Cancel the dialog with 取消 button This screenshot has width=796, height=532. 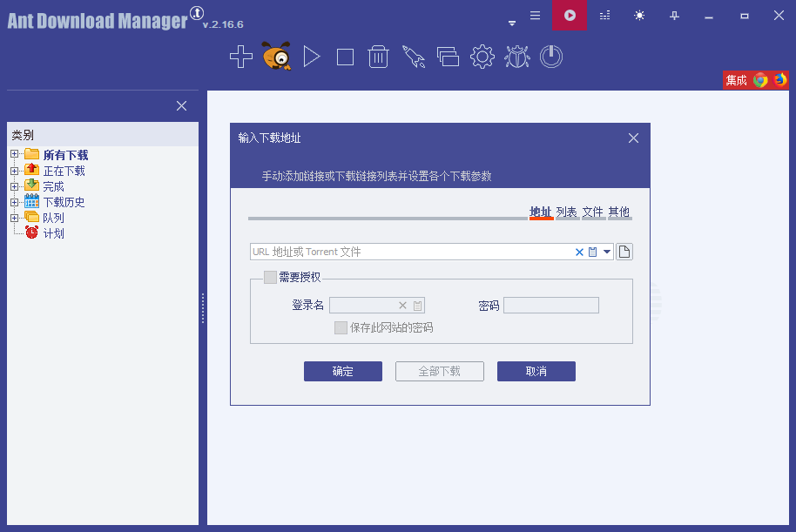[x=536, y=371]
